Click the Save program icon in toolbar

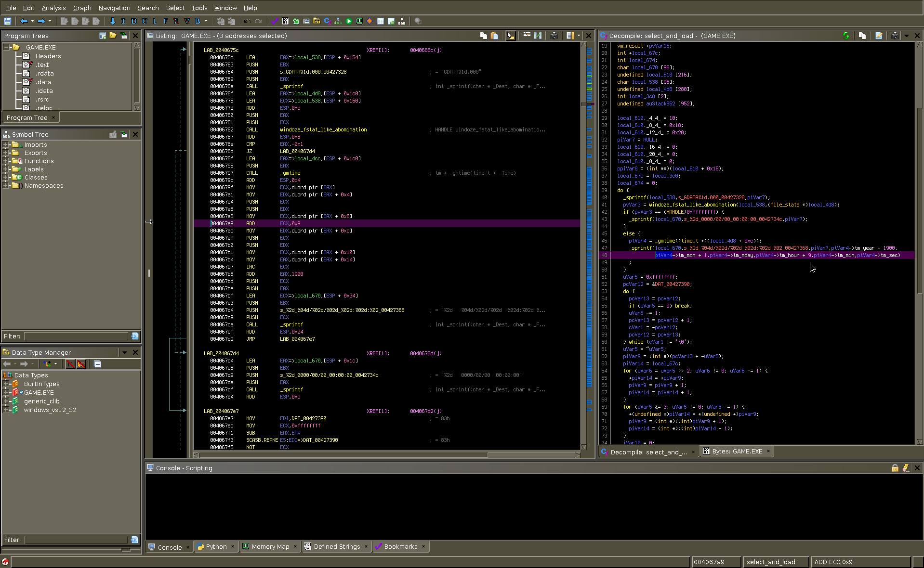pos(8,21)
